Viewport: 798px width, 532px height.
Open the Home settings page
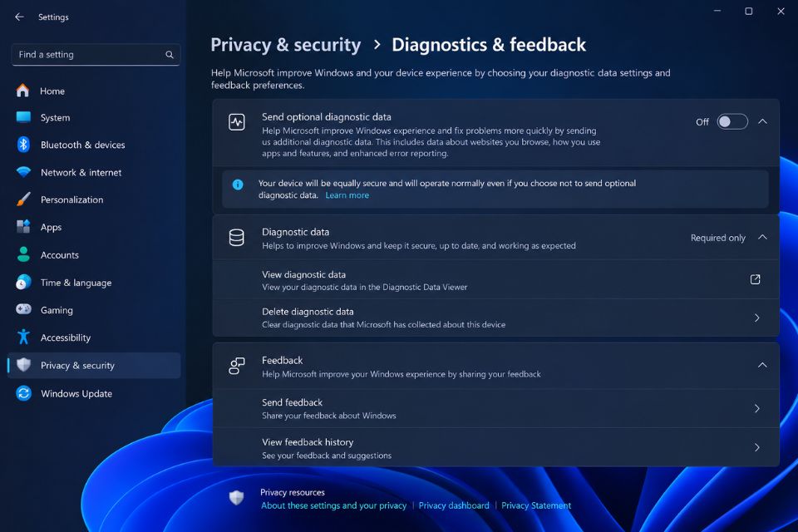[94, 91]
